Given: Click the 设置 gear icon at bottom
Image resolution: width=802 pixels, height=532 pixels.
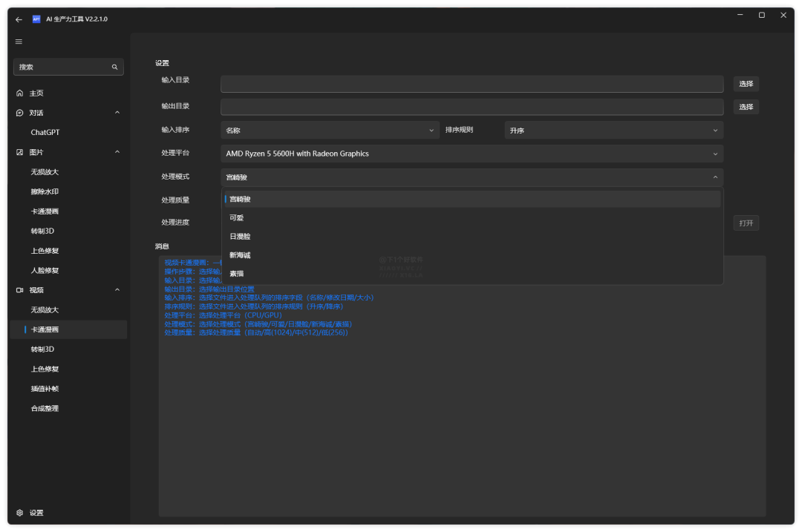Looking at the screenshot, I should (19, 513).
